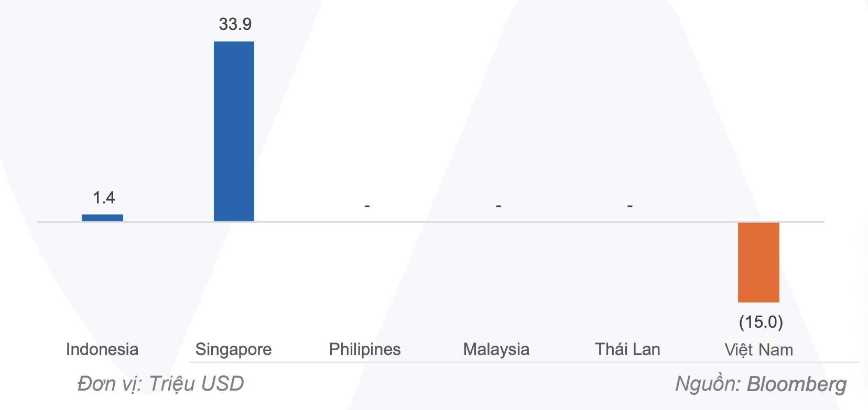Click the dash value above Thái Lan
Screen dimensions: 868x410
(x=630, y=206)
